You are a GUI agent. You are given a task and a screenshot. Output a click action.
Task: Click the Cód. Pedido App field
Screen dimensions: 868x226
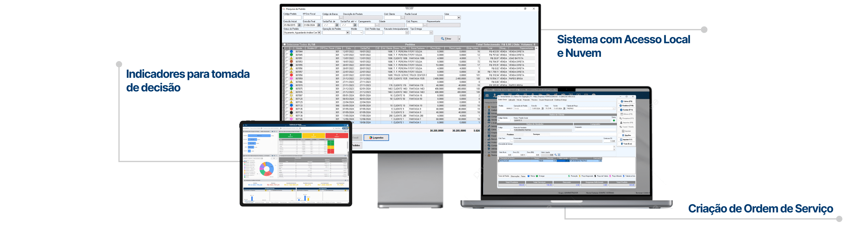click(x=374, y=33)
